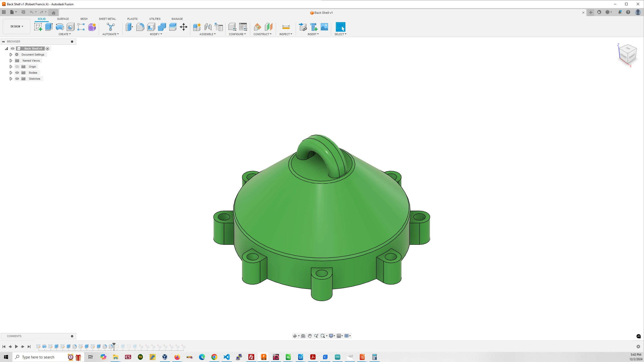Switch to the SHEET METAL tab
Viewport: 644px width, 362px height.
click(107, 19)
